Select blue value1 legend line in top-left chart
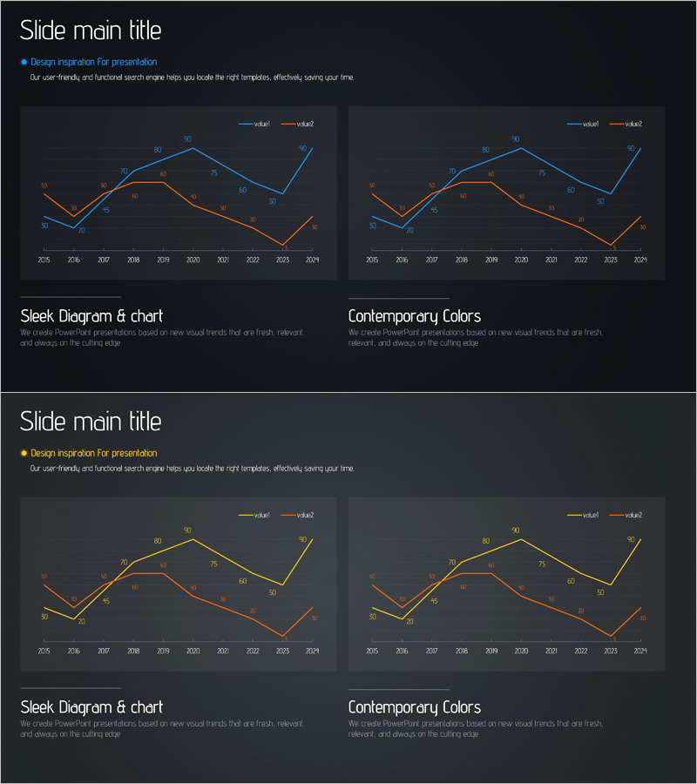The height and width of the screenshot is (784, 697). pyautogui.click(x=245, y=125)
